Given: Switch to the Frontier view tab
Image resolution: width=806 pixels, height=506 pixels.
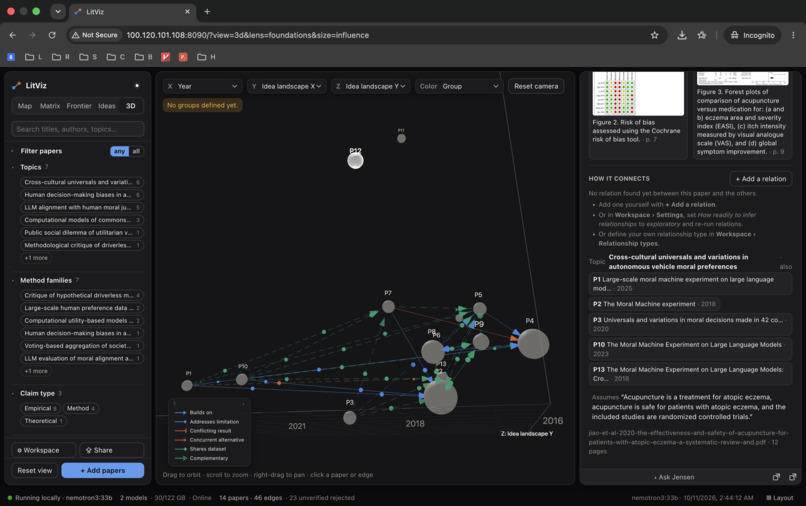Looking at the screenshot, I should [79, 106].
